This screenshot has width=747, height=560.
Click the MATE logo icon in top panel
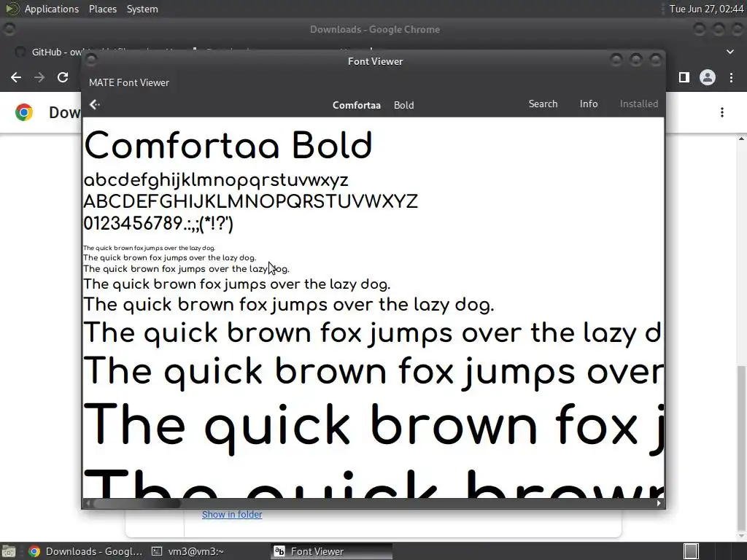click(11, 9)
